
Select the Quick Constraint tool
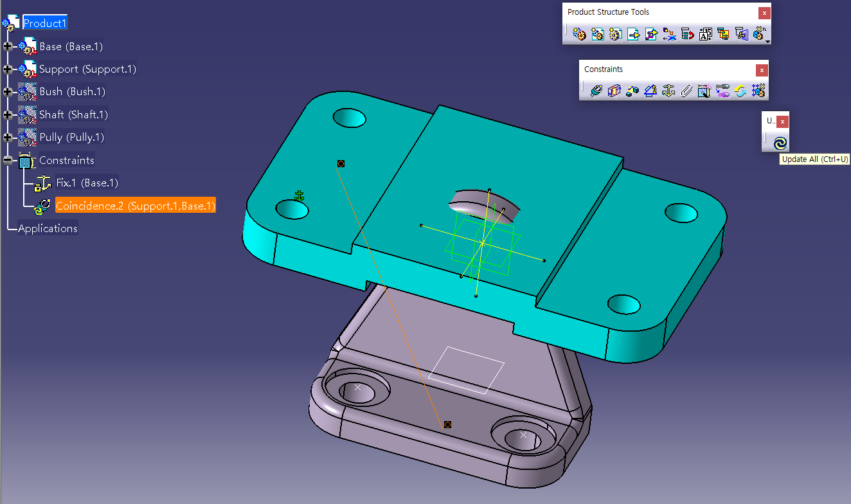tap(704, 91)
